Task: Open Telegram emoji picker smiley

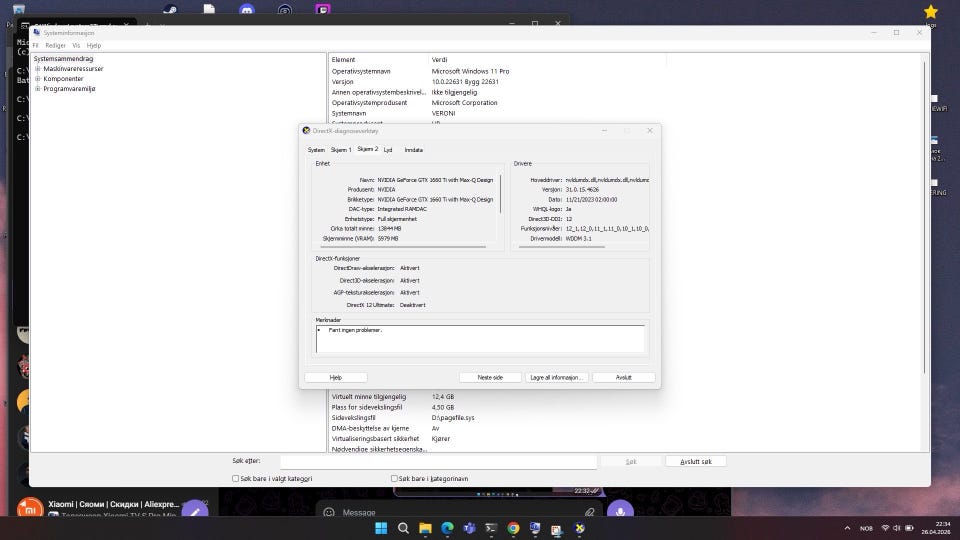Action: (329, 512)
